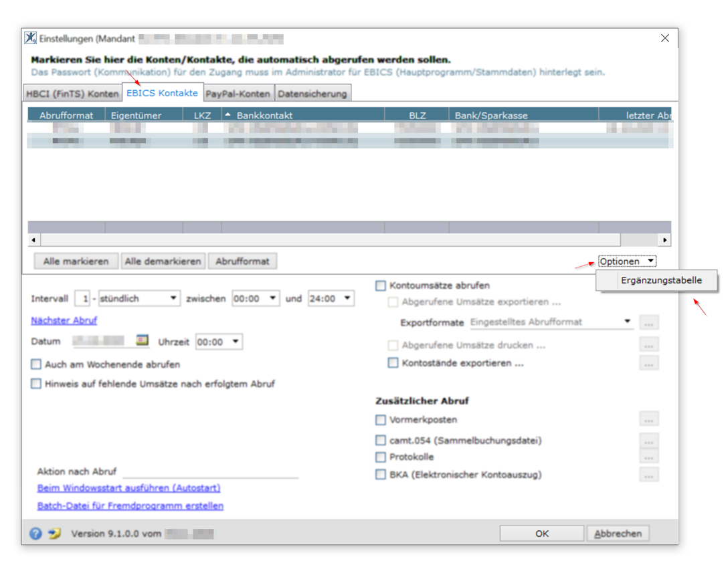This screenshot has width=728, height=575.
Task: Open the PayPal-Konten tab
Action: pos(238,94)
